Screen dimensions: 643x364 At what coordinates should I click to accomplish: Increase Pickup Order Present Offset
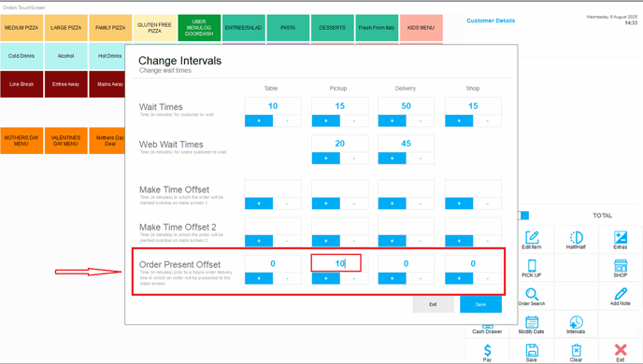tap(326, 278)
